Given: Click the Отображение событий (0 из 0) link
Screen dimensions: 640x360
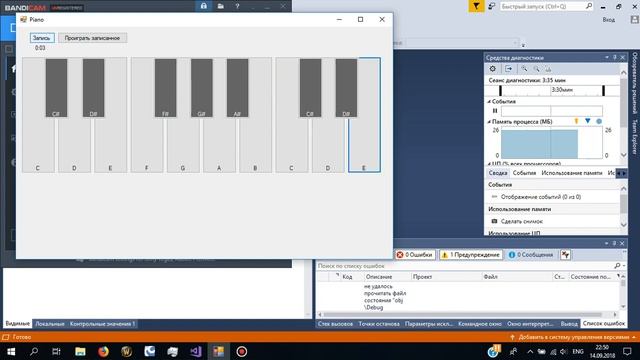Looking at the screenshot, I should tap(541, 197).
